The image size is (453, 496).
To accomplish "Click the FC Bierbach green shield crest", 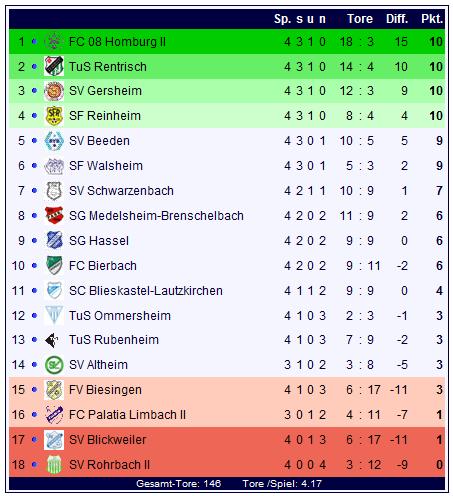I will pos(54,265).
